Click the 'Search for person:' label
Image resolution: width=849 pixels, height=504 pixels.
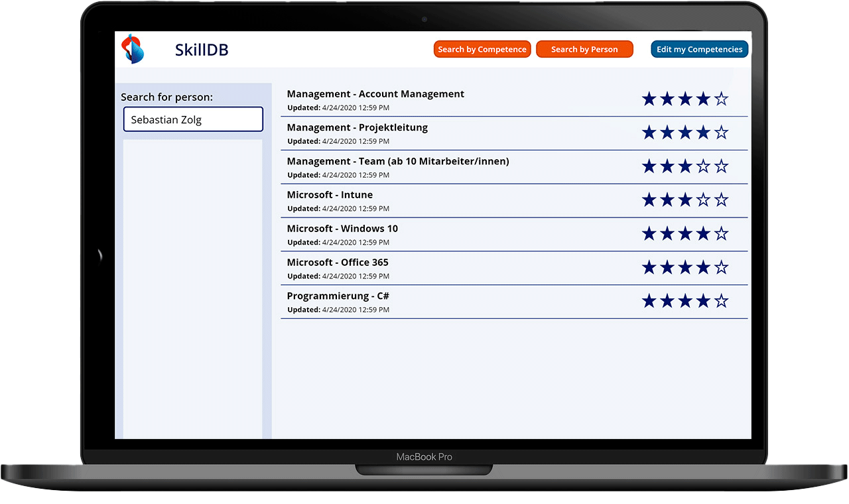166,97
